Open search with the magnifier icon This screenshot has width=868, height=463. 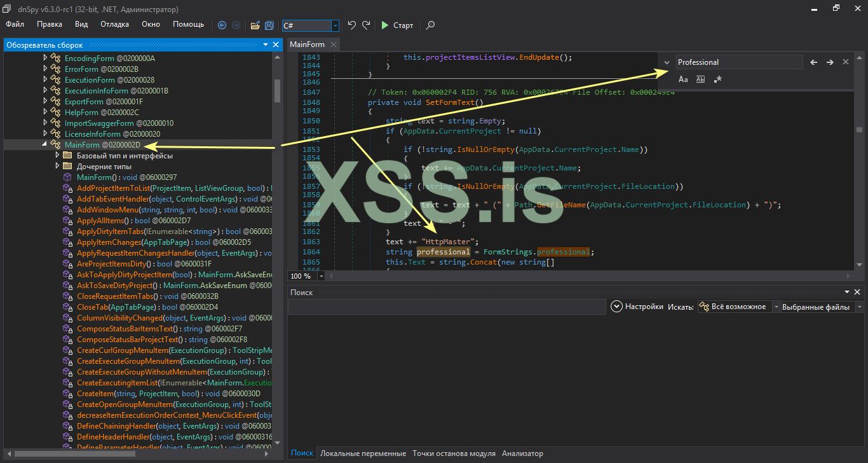pos(430,25)
